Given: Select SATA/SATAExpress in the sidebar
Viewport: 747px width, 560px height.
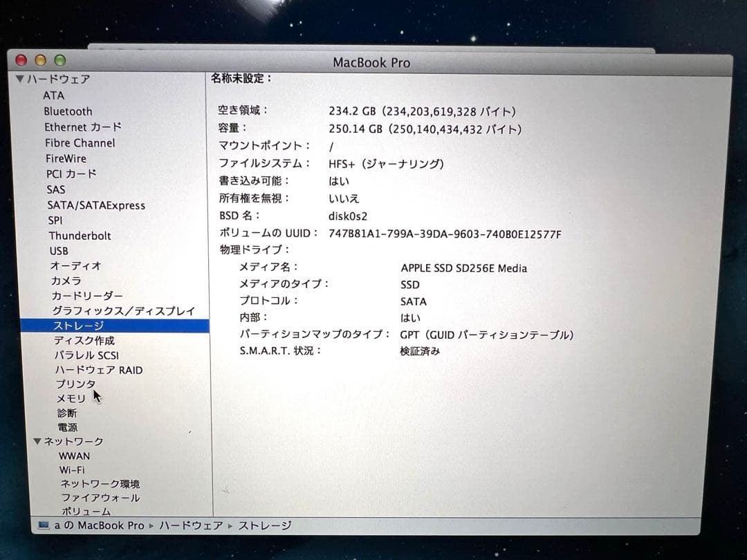Looking at the screenshot, I should click(x=97, y=205).
